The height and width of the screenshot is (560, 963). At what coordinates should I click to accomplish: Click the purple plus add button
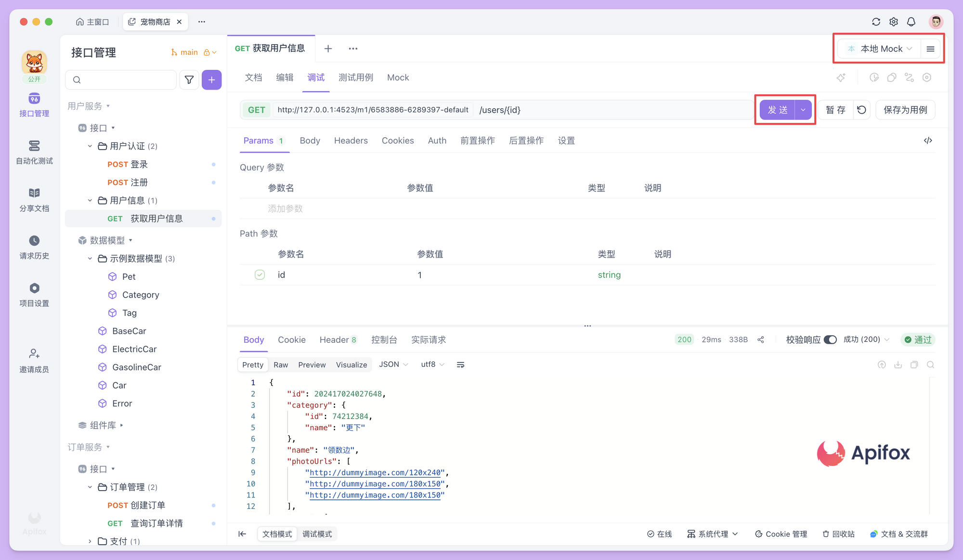tap(211, 80)
